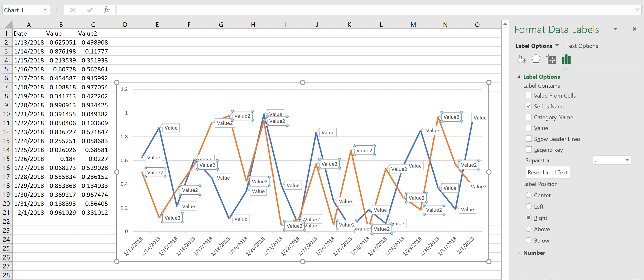Select the Above label position radio
This screenshot has width=644, height=280.
point(528,229)
